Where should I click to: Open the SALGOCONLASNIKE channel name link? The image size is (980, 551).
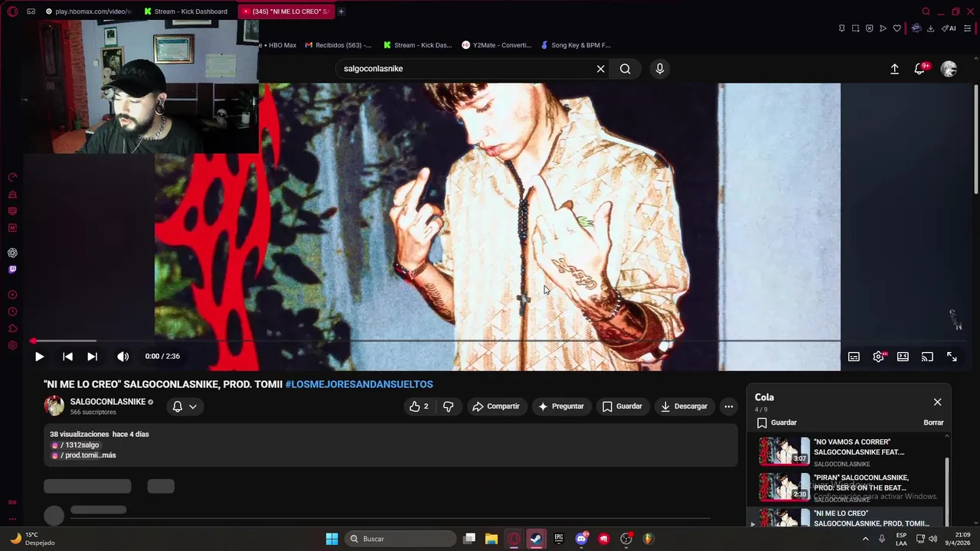(x=108, y=402)
